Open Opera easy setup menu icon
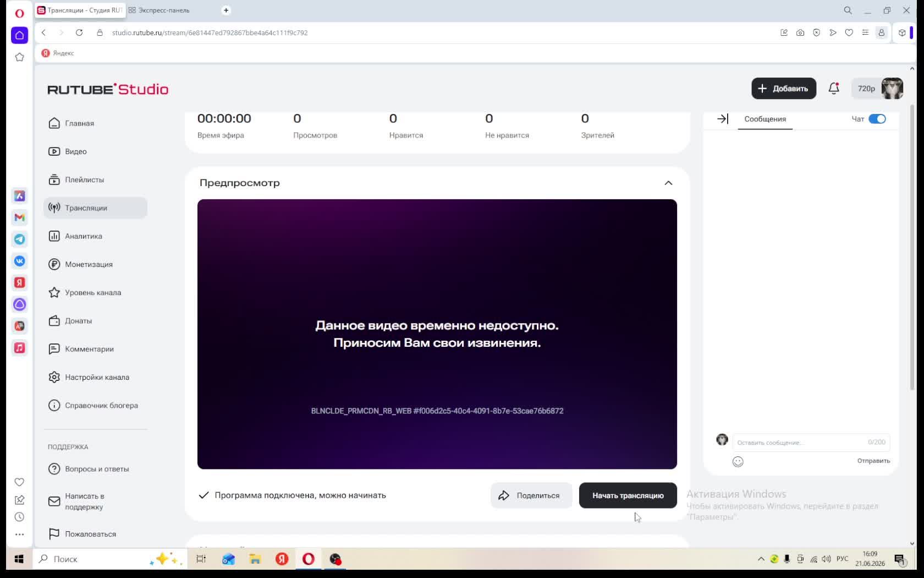Screen dimensions: 924x578 [865, 32]
